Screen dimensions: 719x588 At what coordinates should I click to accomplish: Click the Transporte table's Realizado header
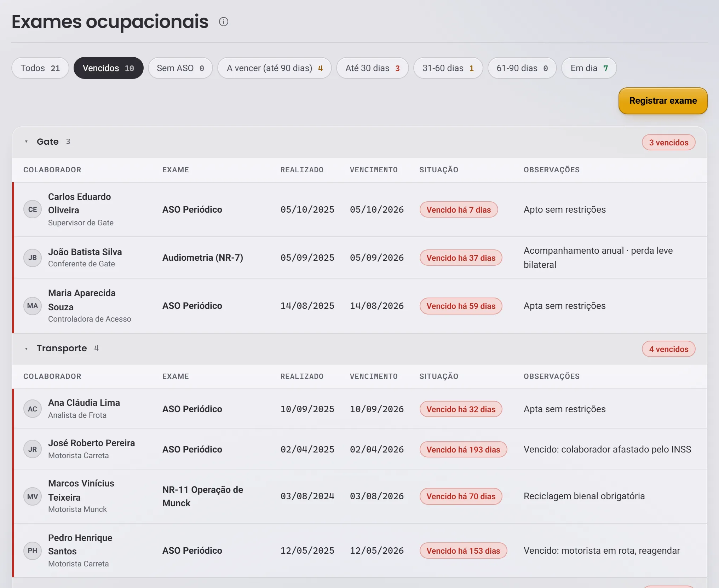point(302,376)
